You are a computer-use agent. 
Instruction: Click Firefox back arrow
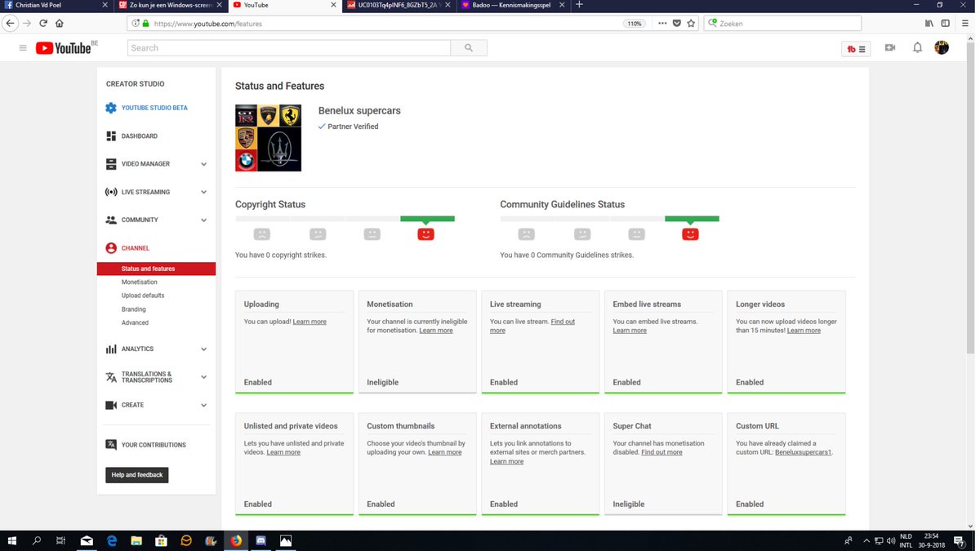coord(10,24)
